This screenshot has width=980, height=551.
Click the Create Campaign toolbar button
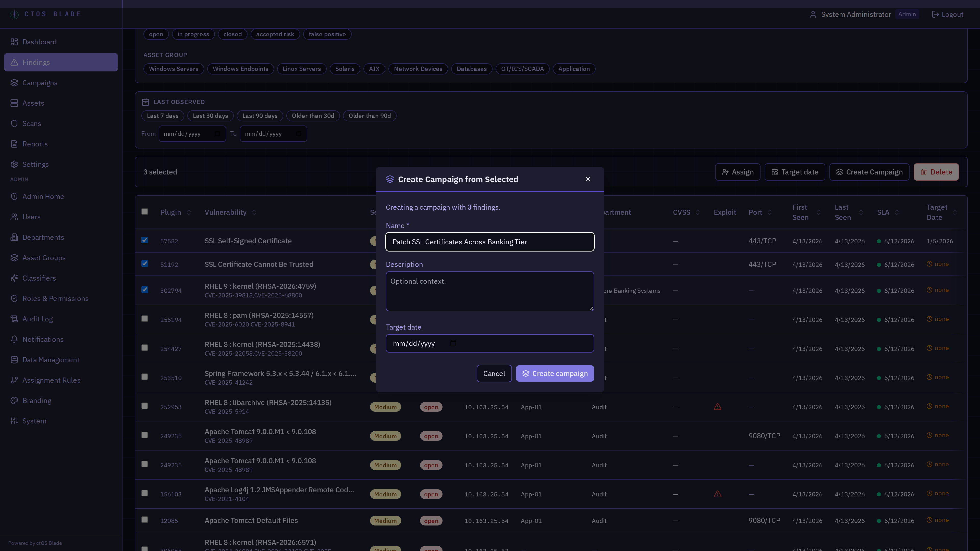869,172
